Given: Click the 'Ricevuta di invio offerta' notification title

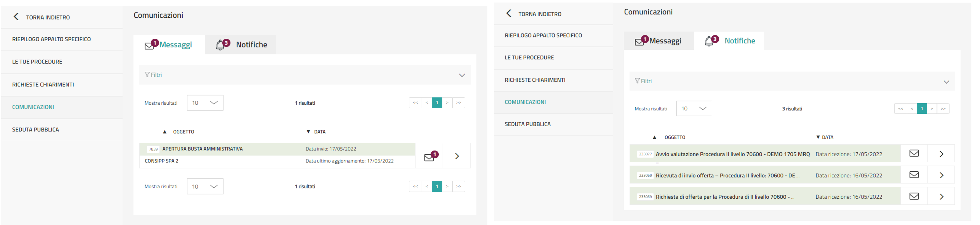Looking at the screenshot, I should coord(727,176).
